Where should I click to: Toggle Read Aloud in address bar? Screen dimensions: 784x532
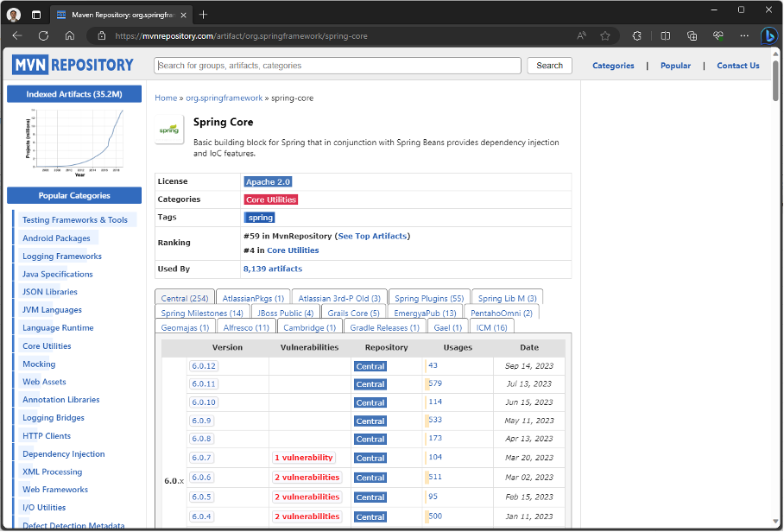coord(581,35)
